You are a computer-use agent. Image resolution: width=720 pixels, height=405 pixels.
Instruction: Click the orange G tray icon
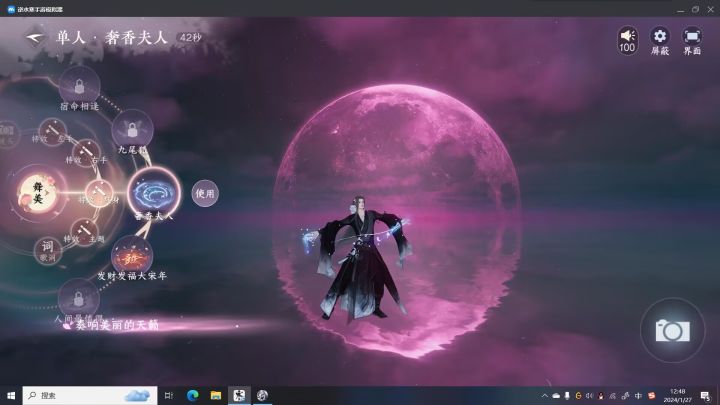pyautogui.click(x=579, y=395)
